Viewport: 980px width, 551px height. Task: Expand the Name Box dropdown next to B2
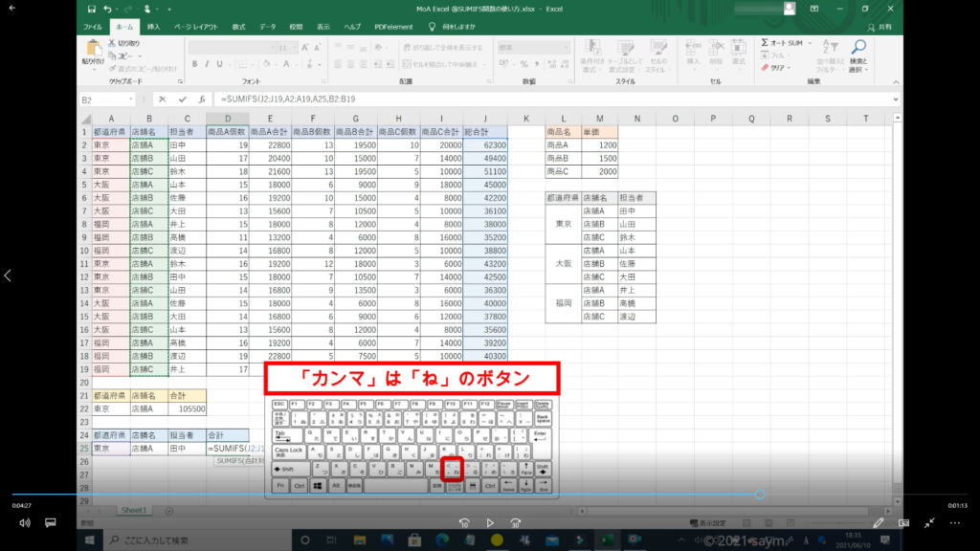(x=132, y=99)
